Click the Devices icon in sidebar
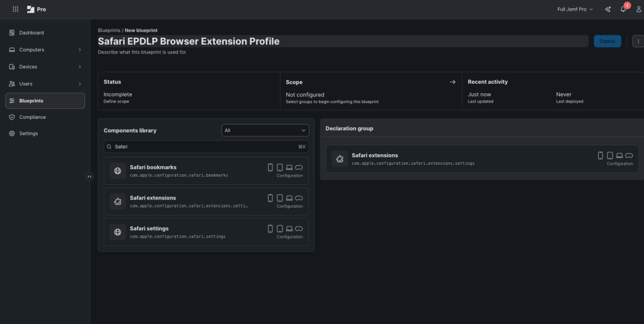Screen dimensions: 644x324 (x=12, y=67)
